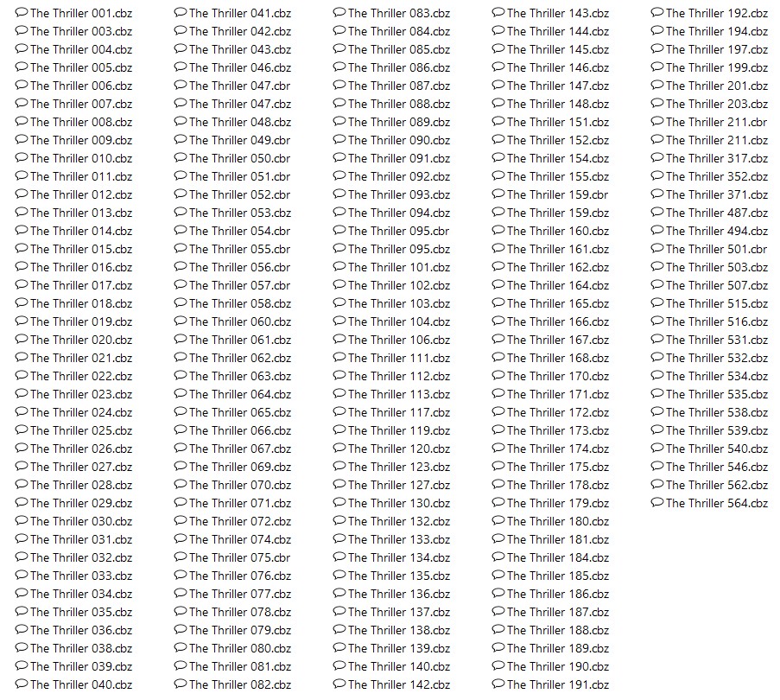Click the icon next to The Thriller 564.cbz
780x700 pixels.
(x=657, y=502)
